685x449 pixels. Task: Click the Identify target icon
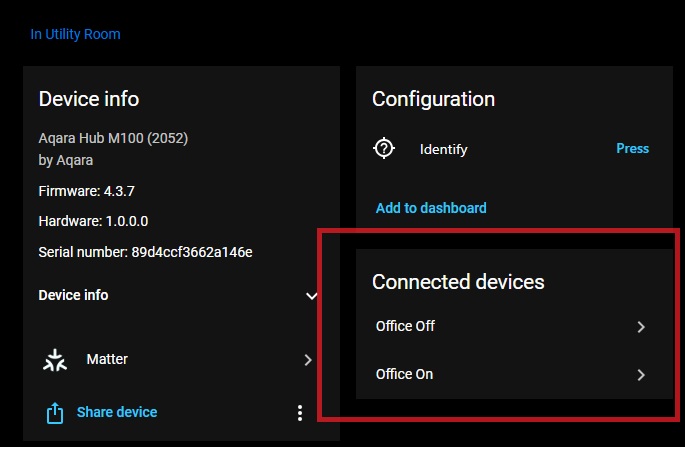384,149
